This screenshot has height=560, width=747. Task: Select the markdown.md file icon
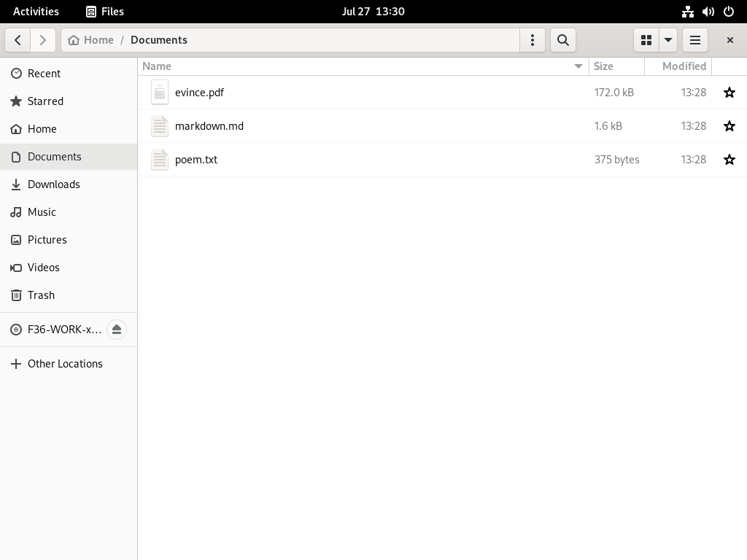[x=160, y=125]
